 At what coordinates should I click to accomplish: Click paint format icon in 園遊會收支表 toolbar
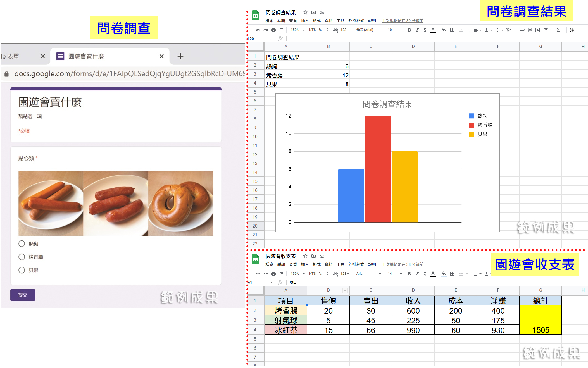(x=281, y=274)
